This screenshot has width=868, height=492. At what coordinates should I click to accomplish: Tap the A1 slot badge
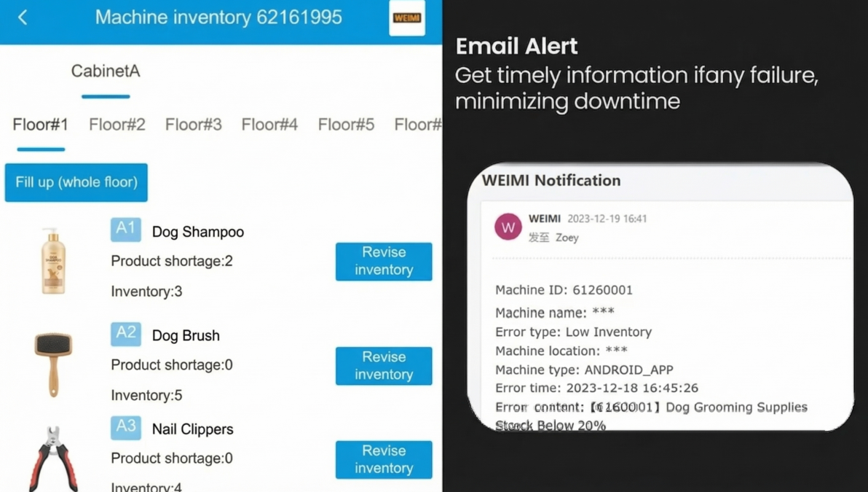126,230
